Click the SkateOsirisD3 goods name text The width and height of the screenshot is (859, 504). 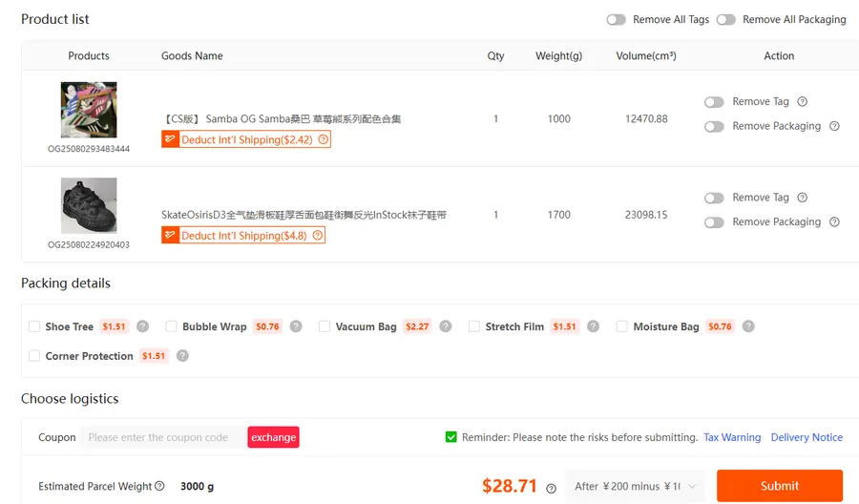pyautogui.click(x=304, y=215)
